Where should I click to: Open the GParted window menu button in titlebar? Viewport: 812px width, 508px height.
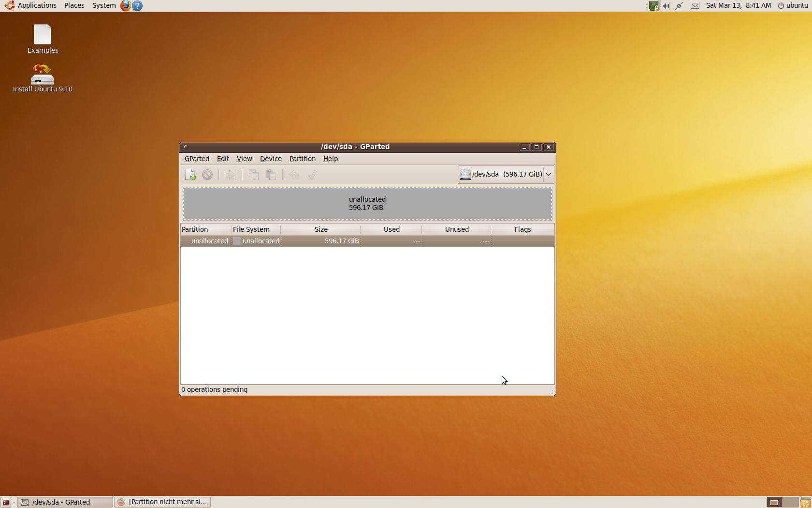(x=186, y=147)
